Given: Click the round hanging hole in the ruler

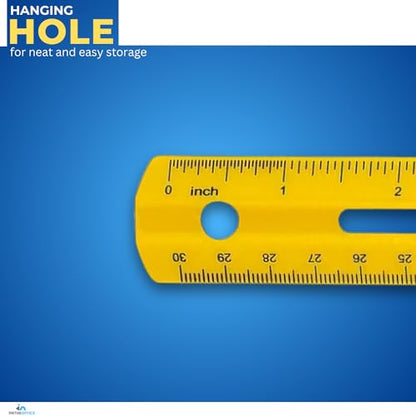Looking at the screenshot, I should 220,220.
